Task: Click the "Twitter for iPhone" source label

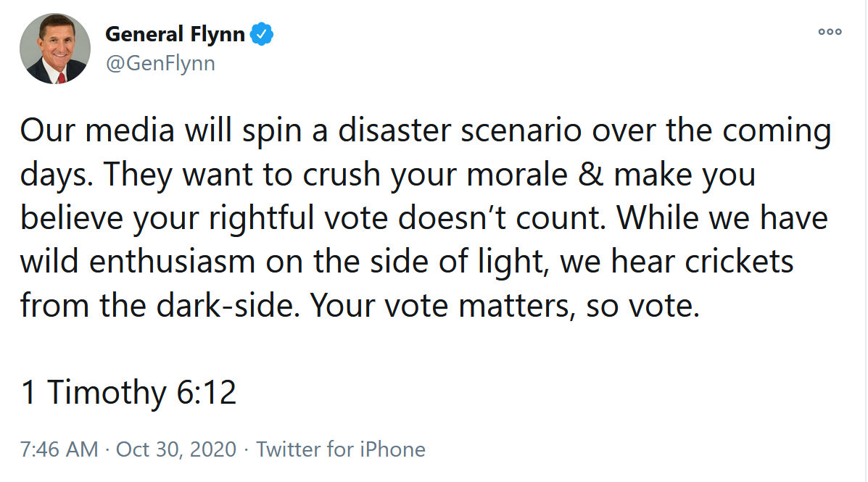Action: [x=340, y=449]
